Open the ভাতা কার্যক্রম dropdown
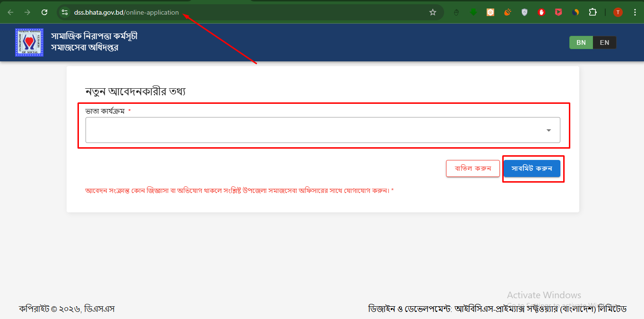Viewport: 644px width, 319px height. pyautogui.click(x=323, y=129)
